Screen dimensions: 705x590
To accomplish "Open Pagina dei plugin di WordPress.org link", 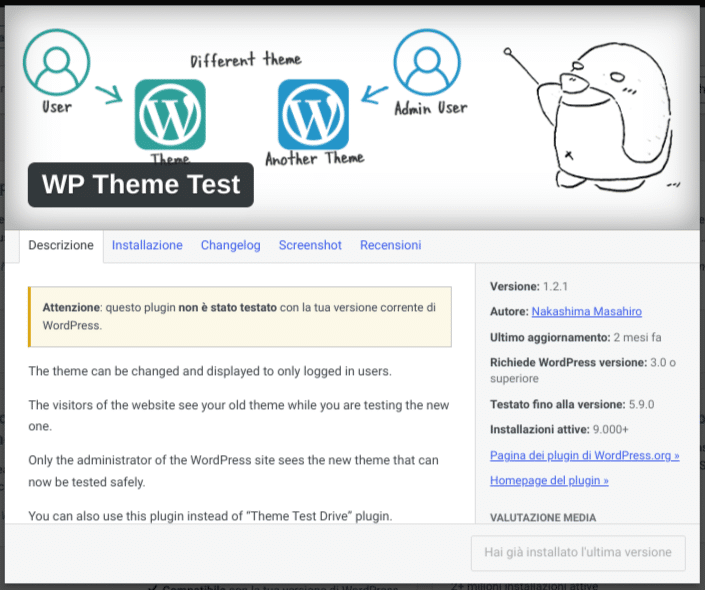I will click(x=585, y=455).
